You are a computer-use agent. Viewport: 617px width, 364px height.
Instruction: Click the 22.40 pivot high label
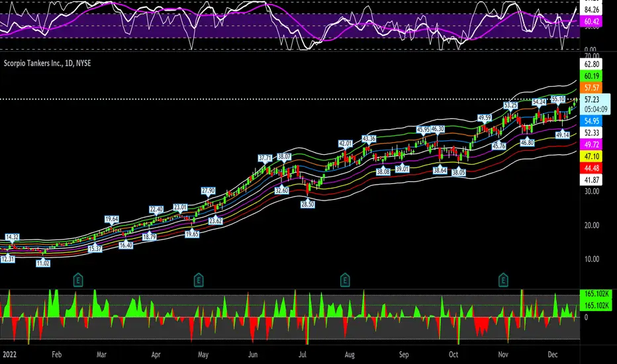point(156,209)
